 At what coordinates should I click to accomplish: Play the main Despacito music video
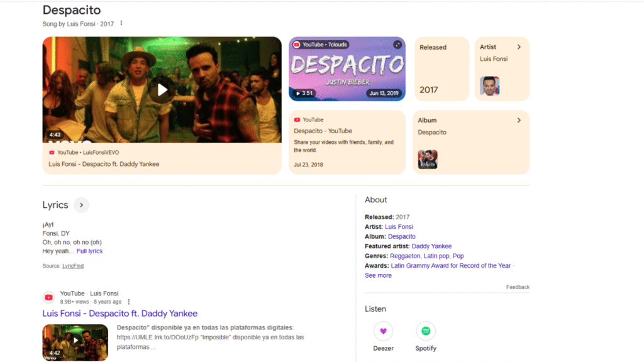162,90
